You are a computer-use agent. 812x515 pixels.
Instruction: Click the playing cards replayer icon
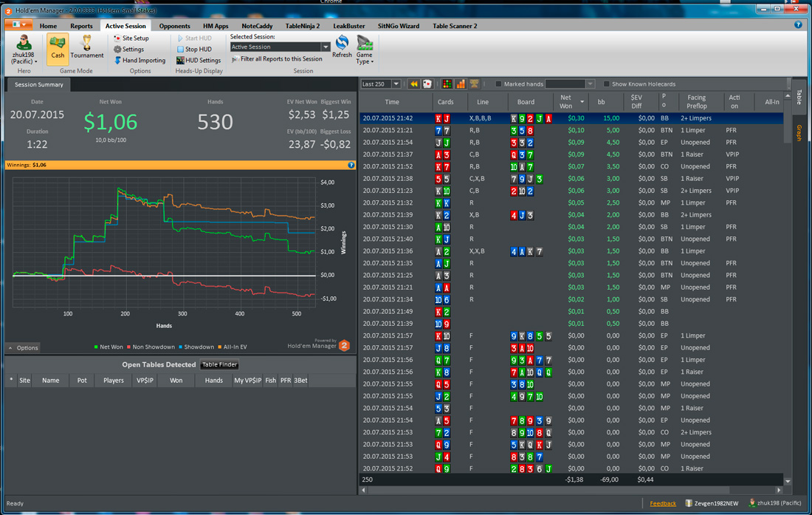pyautogui.click(x=427, y=84)
